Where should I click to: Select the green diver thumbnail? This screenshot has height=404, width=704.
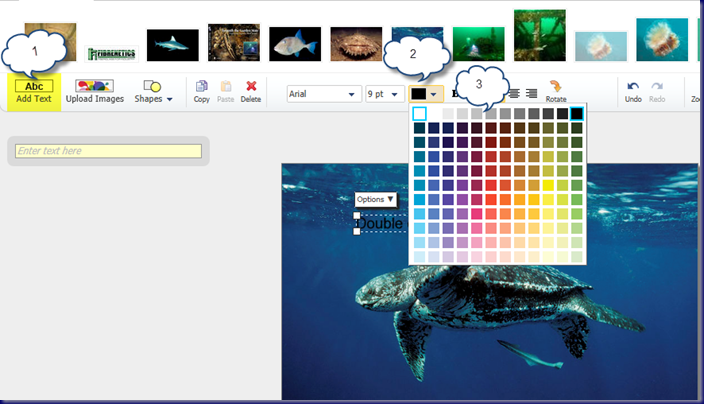coord(479,44)
